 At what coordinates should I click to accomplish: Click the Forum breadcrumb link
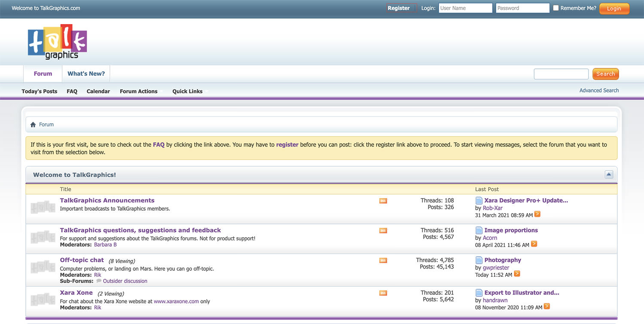pos(46,125)
